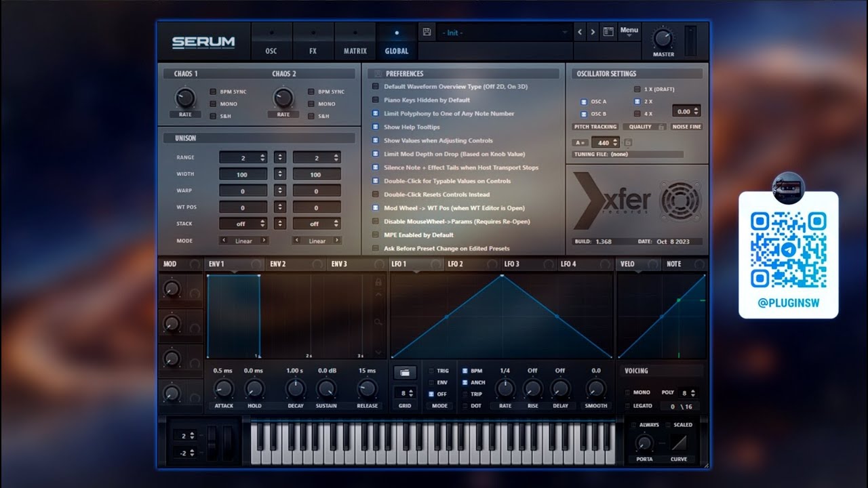Turn the Chaos 2 Rate knob

coord(283,98)
